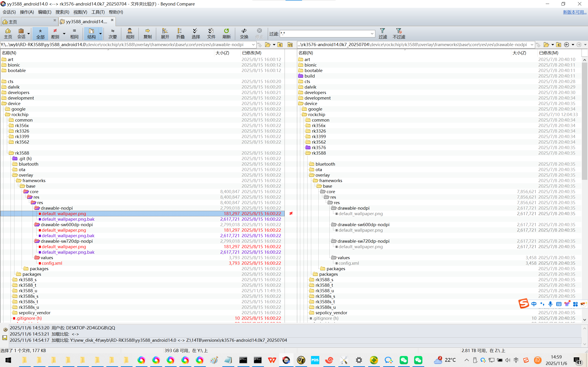Viewport: 588px width, 367px height.
Task: Open the Tools (工具) menu
Action: 98,12
